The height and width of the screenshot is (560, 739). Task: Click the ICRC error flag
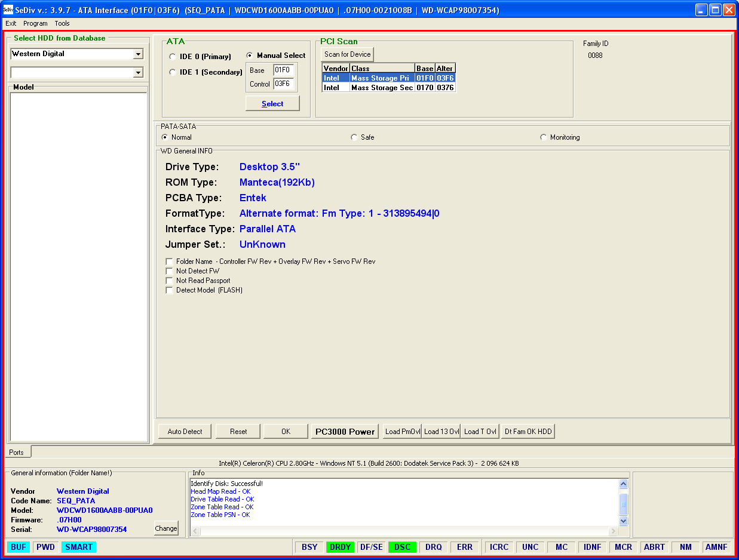click(499, 547)
